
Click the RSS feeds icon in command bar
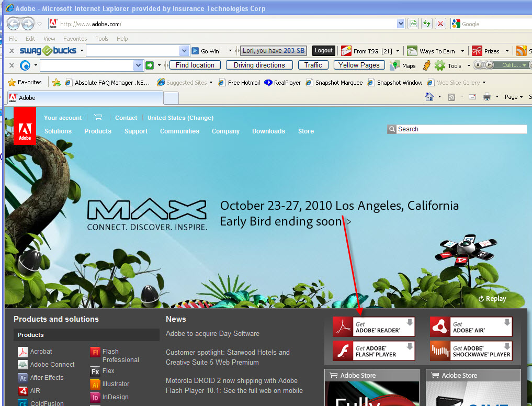[x=451, y=97]
